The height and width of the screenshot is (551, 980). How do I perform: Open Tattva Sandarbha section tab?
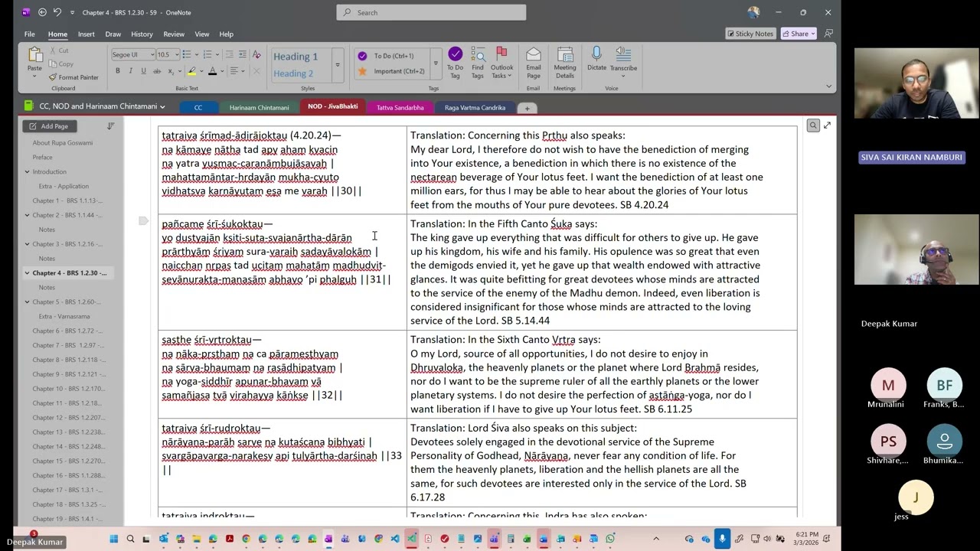tap(400, 108)
